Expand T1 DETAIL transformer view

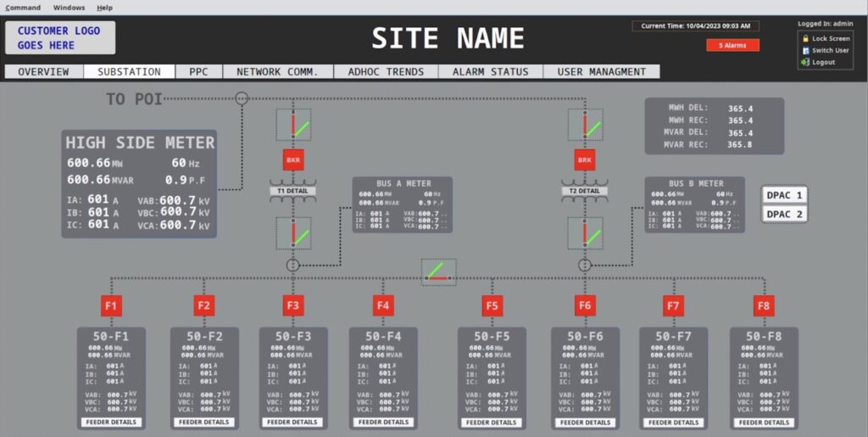292,192
